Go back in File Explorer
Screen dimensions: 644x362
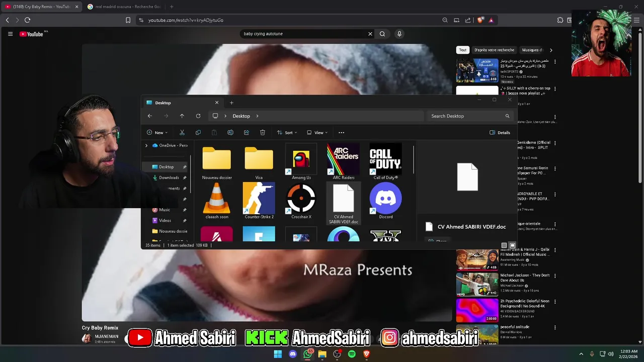(x=150, y=116)
